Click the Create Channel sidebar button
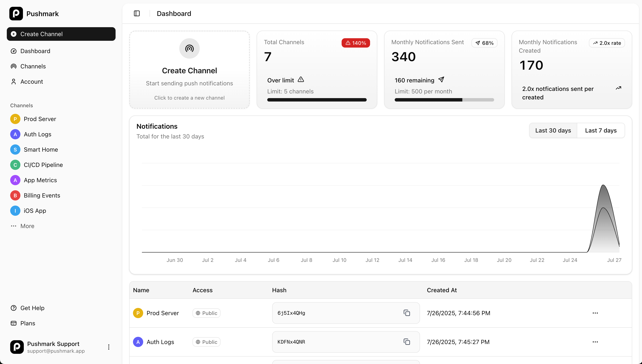Image resolution: width=642 pixels, height=364 pixels. click(x=61, y=34)
